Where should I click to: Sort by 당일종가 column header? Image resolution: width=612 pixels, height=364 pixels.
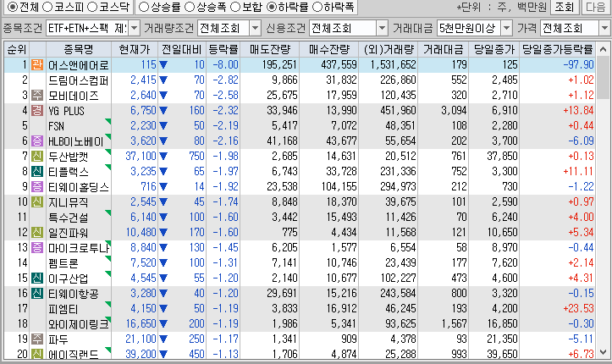pos(493,49)
